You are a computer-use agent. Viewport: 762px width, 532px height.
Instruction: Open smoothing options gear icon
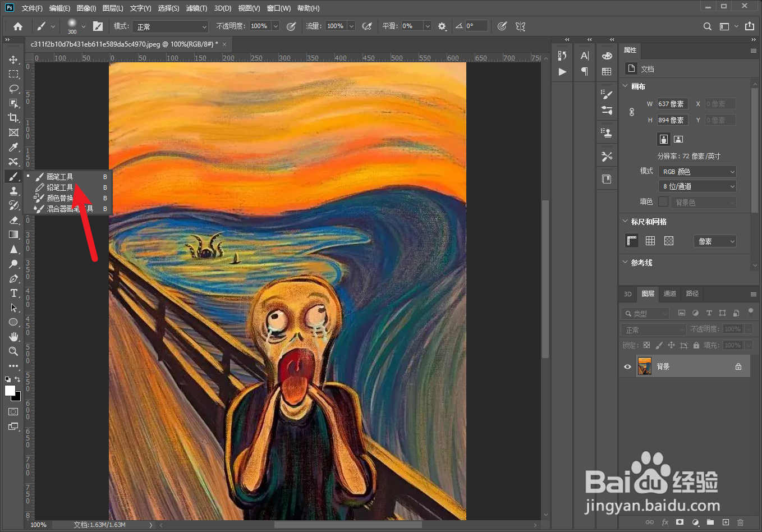(x=442, y=26)
